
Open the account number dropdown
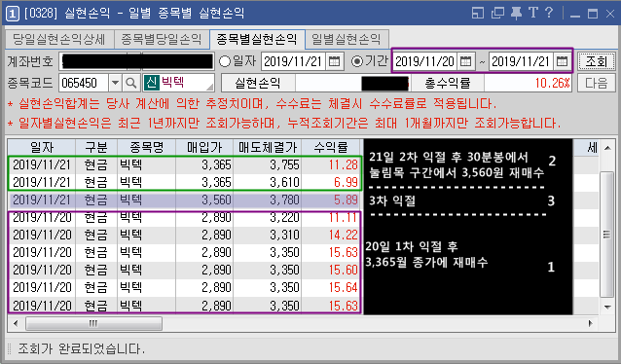point(134,61)
